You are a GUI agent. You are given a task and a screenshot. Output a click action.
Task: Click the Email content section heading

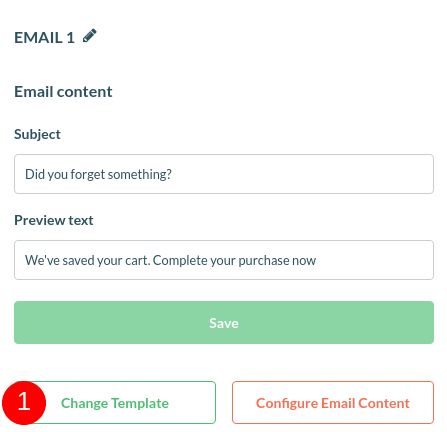63,92
